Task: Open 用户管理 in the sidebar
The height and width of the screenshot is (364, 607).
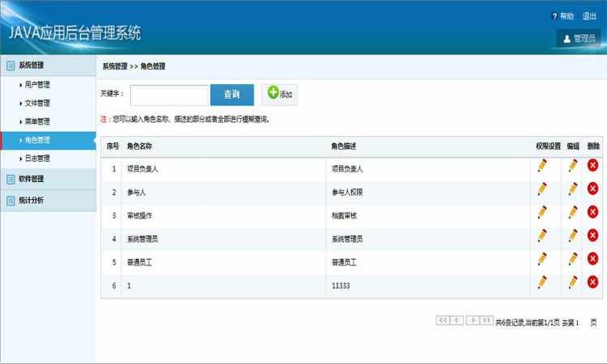Action: [37, 85]
